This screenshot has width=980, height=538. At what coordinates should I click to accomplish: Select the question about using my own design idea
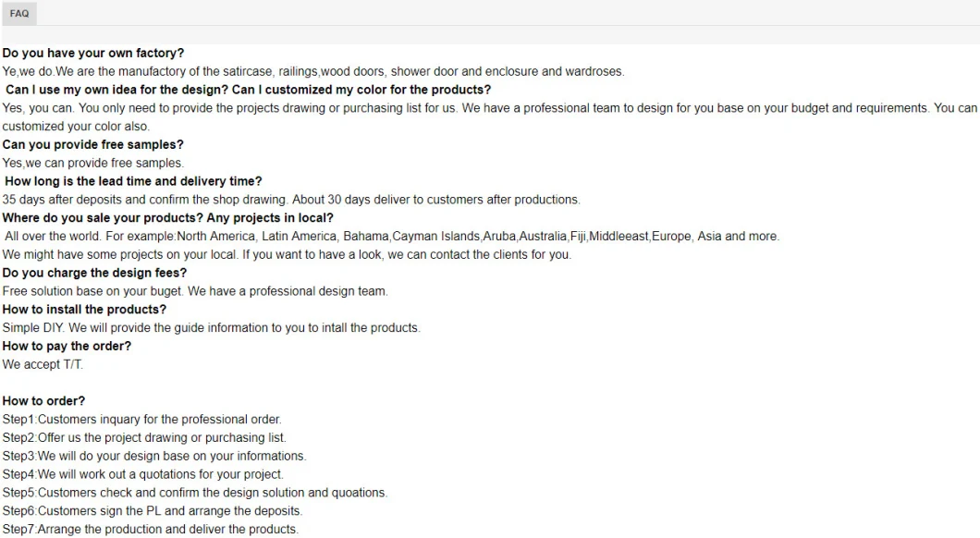click(x=248, y=90)
